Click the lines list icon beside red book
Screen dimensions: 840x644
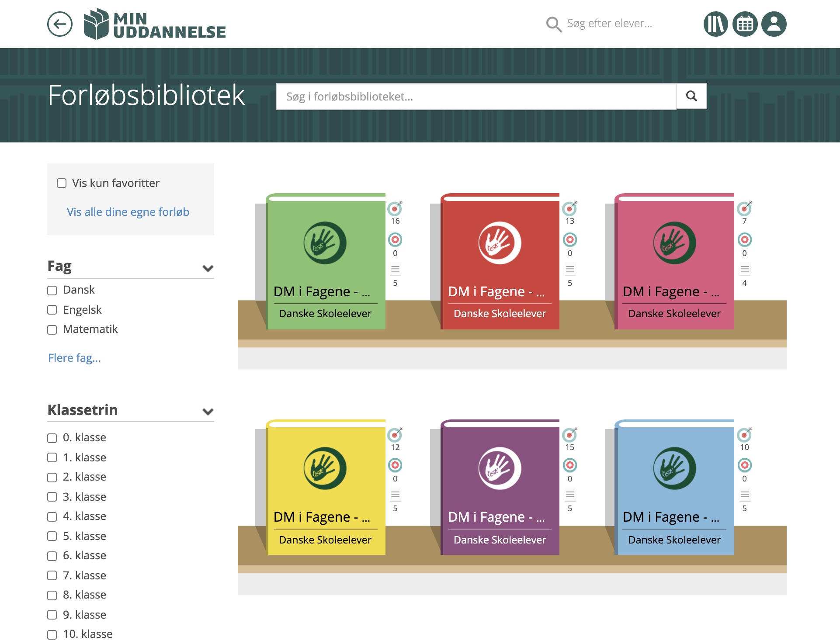pos(570,269)
